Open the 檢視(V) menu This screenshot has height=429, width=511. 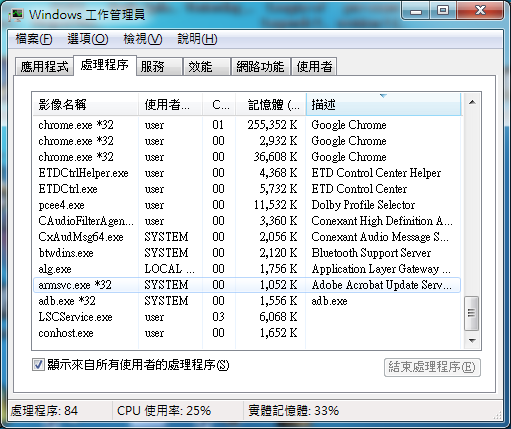click(x=143, y=39)
